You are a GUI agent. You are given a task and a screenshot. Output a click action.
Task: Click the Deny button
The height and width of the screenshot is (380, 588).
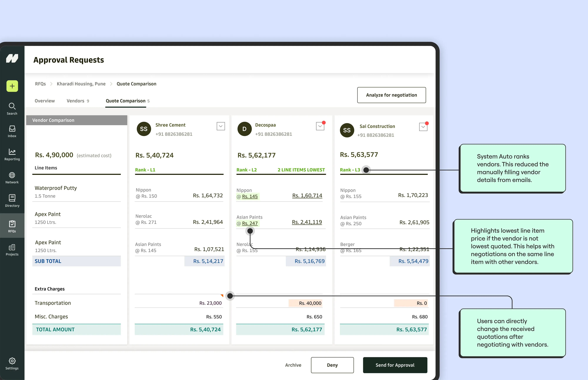pyautogui.click(x=332, y=365)
